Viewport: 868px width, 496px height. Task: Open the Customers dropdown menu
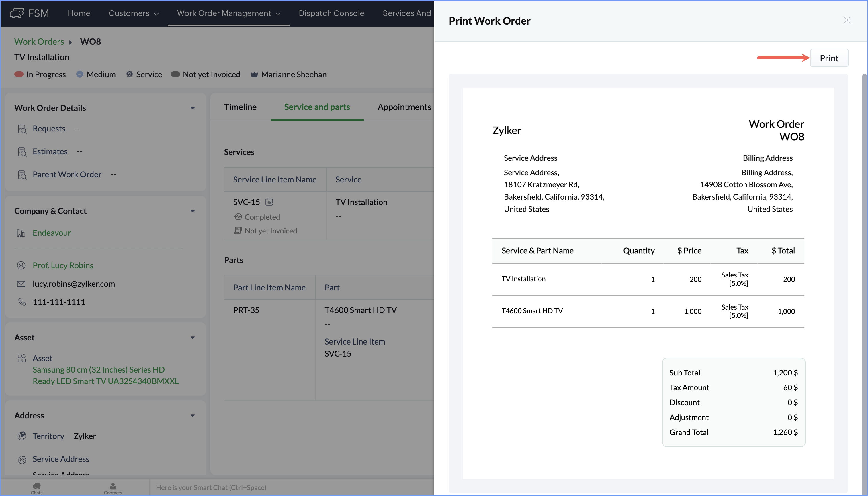[133, 13]
